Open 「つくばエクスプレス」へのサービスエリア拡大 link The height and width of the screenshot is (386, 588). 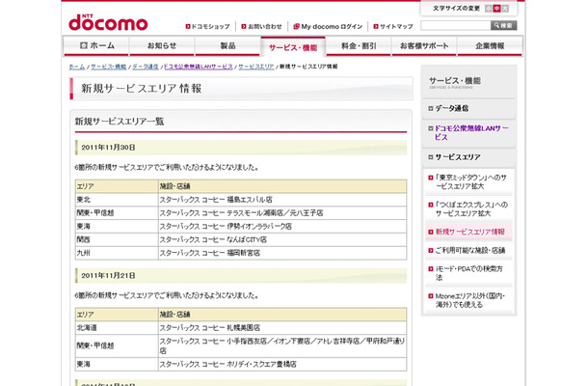point(471,208)
